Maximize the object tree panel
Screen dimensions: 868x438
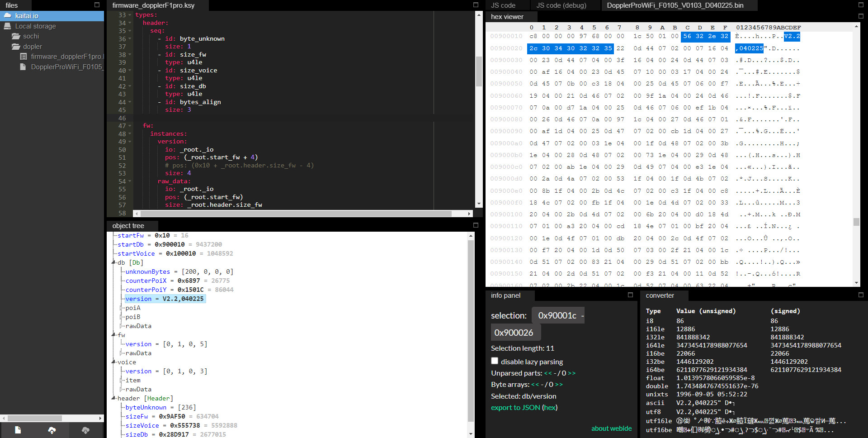(x=476, y=225)
